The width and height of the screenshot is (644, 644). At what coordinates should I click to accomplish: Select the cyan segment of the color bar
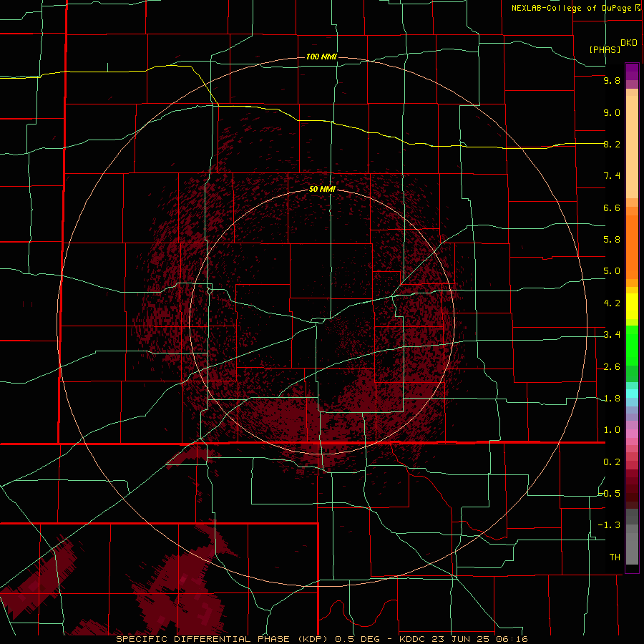pyautogui.click(x=632, y=394)
